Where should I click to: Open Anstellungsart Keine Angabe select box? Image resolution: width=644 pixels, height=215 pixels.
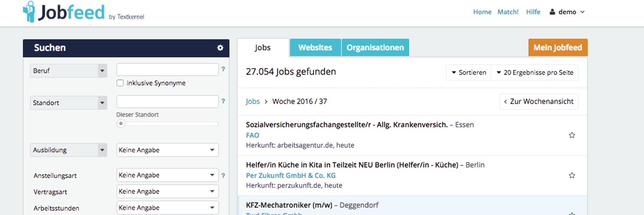(167, 175)
